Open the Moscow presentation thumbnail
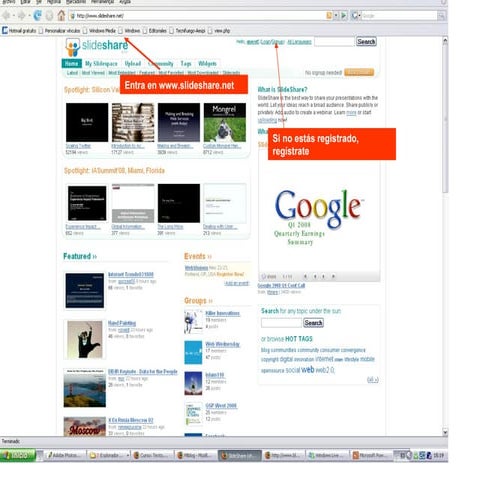This screenshot has height=480, width=480. (x=85, y=427)
